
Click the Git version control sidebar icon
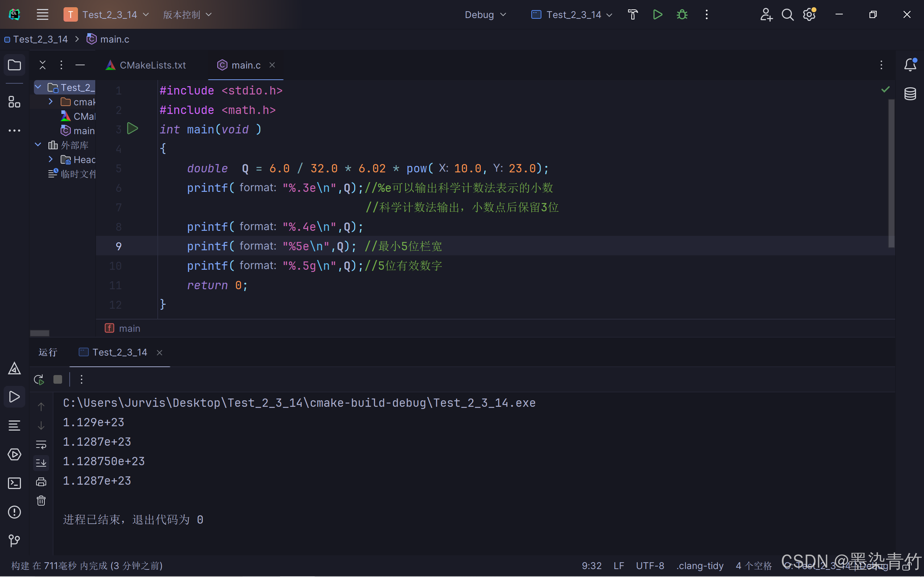click(14, 540)
